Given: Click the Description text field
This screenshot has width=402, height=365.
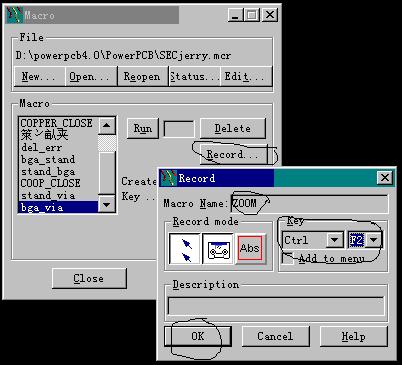Looking at the screenshot, I should click(x=276, y=306).
